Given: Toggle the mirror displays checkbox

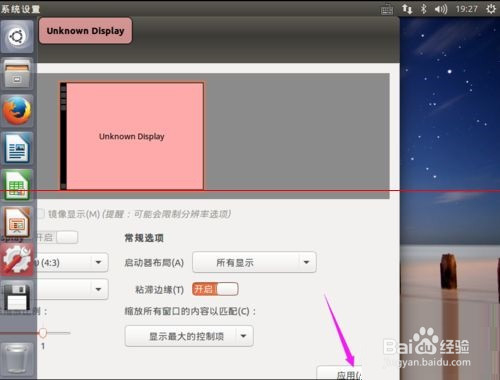Looking at the screenshot, I should (40, 214).
